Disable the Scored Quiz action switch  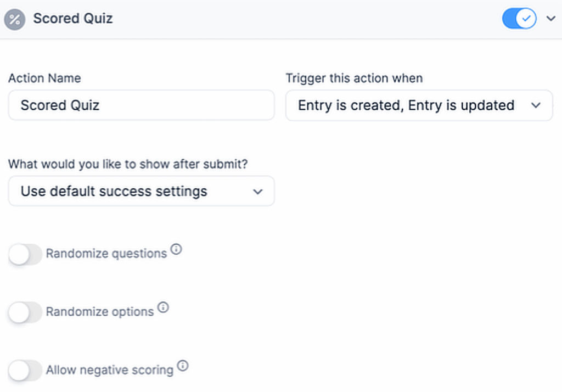519,18
